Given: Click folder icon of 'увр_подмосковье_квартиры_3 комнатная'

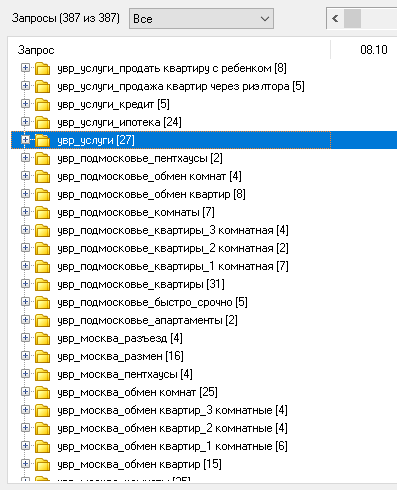Looking at the screenshot, I should coord(42,230).
